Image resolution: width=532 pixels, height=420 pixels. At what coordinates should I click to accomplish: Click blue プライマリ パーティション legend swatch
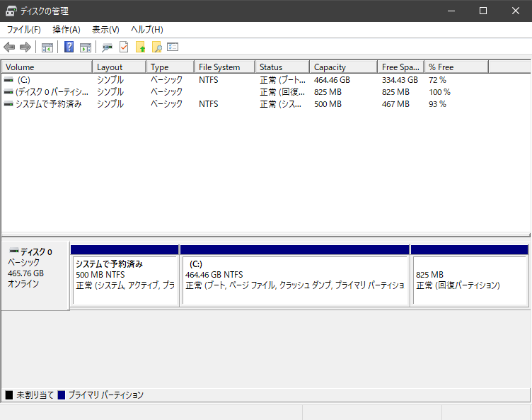coord(62,395)
